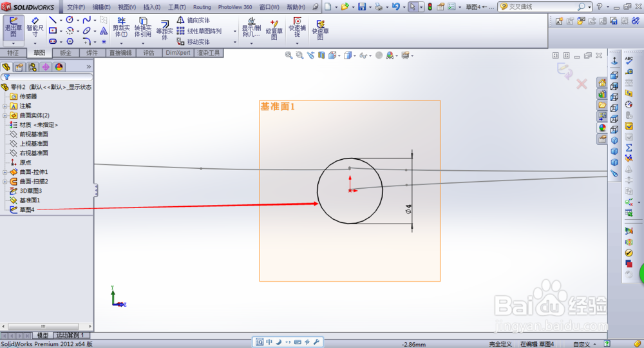
Task: Click Trim Entities (剪裁实体) tool
Action: click(121, 27)
